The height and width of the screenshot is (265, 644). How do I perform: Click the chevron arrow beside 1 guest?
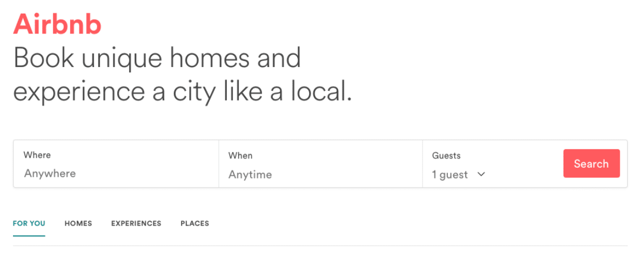click(481, 174)
